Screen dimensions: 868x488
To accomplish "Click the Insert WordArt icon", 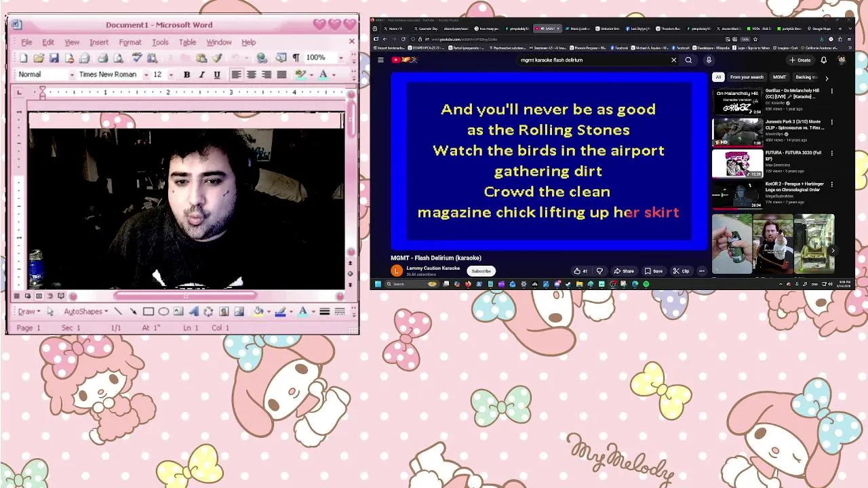I will pos(193,312).
